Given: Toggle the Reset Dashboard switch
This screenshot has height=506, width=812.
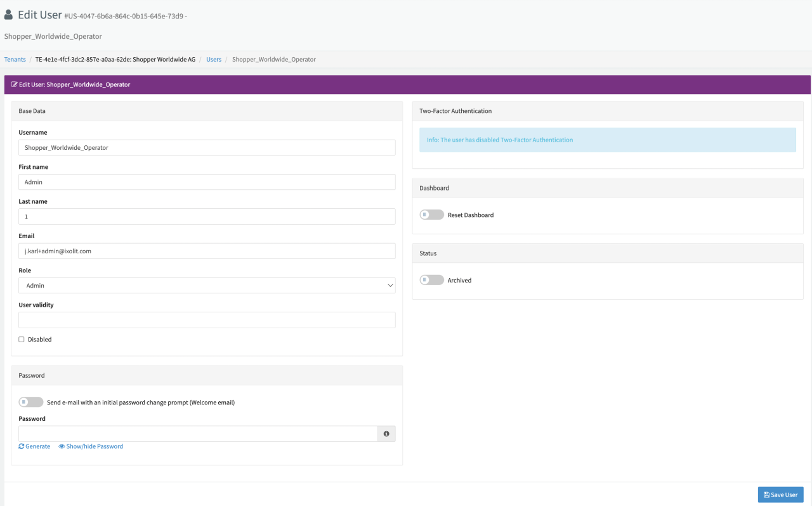Looking at the screenshot, I should pyautogui.click(x=431, y=215).
